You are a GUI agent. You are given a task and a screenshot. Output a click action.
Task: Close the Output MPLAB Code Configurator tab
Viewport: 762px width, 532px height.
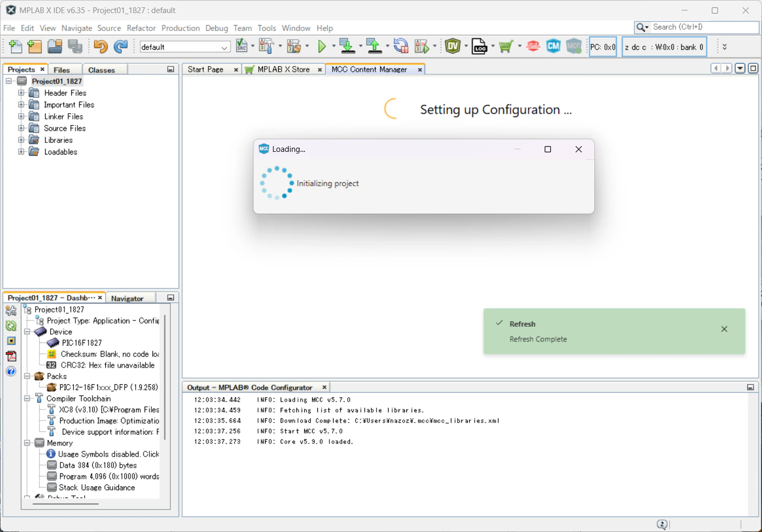(x=325, y=387)
